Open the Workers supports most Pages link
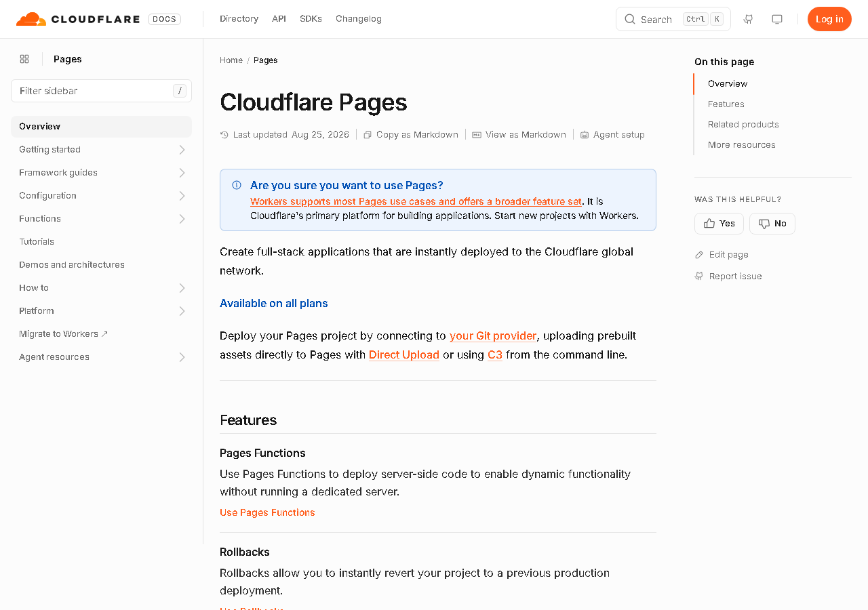Image resolution: width=868 pixels, height=610 pixels. (x=416, y=201)
